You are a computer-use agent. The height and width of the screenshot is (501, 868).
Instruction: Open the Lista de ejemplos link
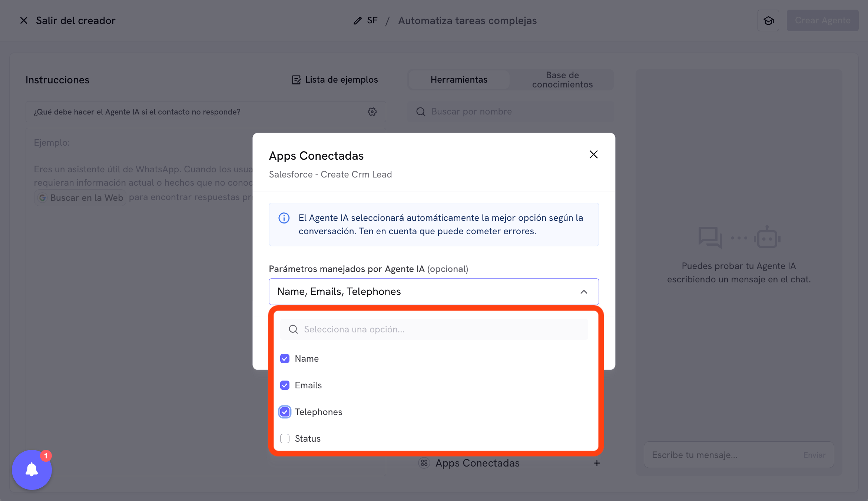tap(335, 80)
